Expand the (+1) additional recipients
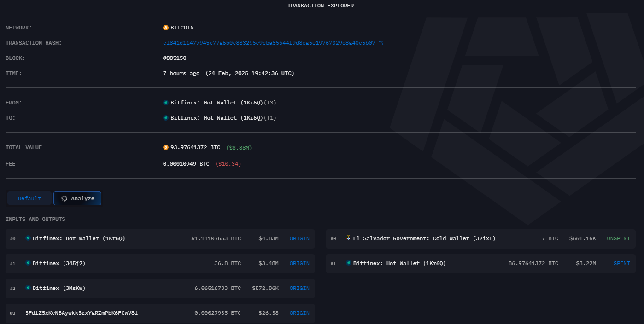The width and height of the screenshot is (644, 324). click(270, 118)
